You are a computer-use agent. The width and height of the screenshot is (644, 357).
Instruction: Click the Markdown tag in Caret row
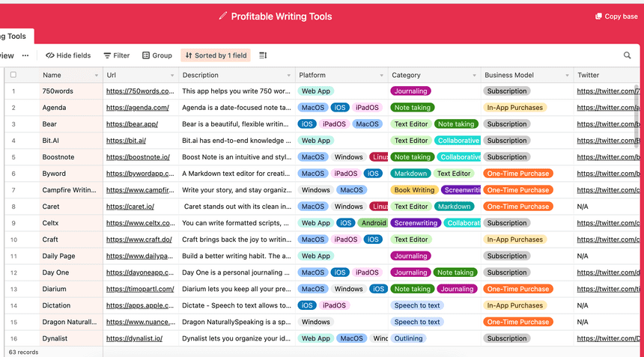[x=454, y=207]
